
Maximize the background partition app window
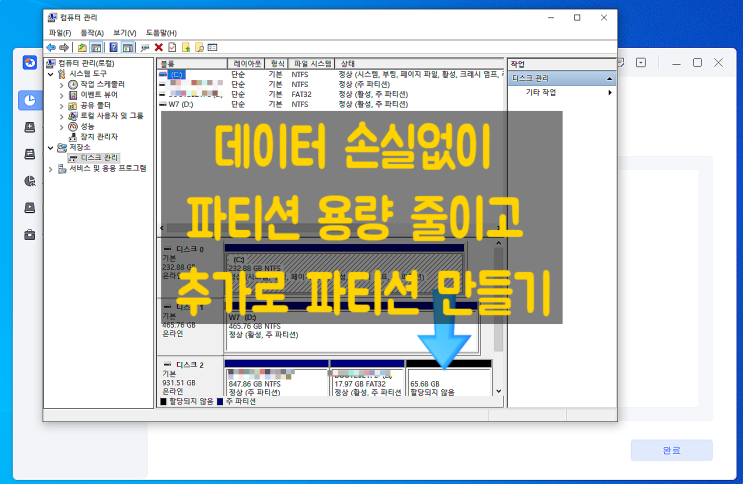pos(698,63)
